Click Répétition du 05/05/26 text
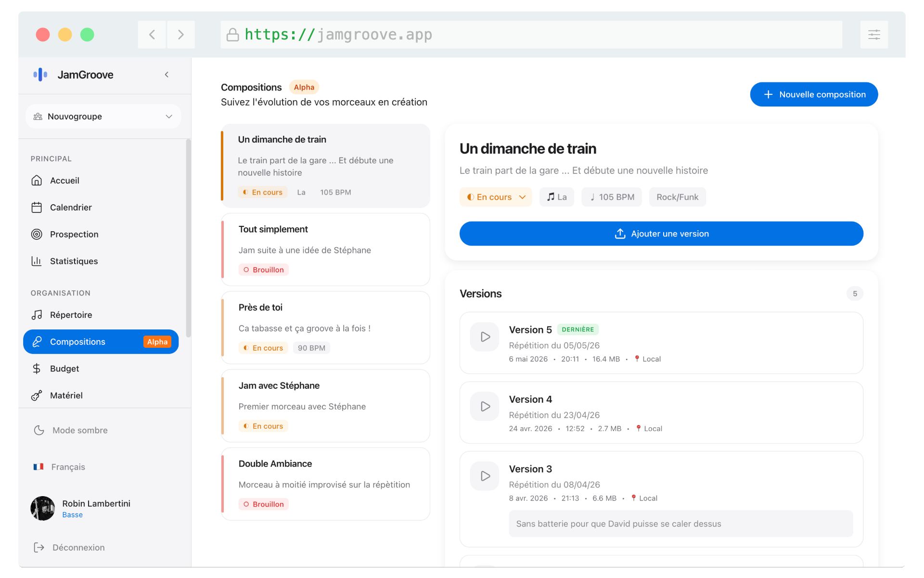Image resolution: width=924 pixels, height=578 pixels. click(554, 345)
